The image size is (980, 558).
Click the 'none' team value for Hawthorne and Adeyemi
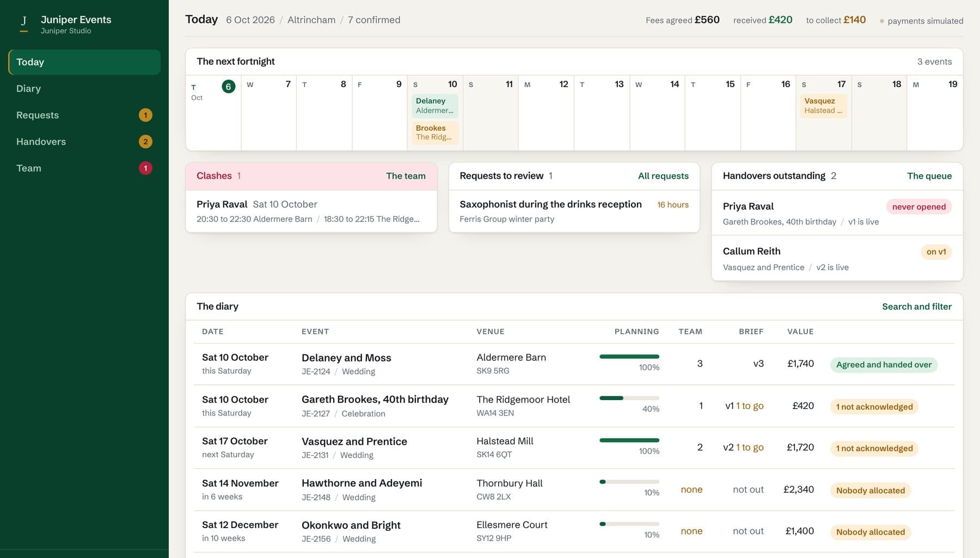tap(691, 489)
